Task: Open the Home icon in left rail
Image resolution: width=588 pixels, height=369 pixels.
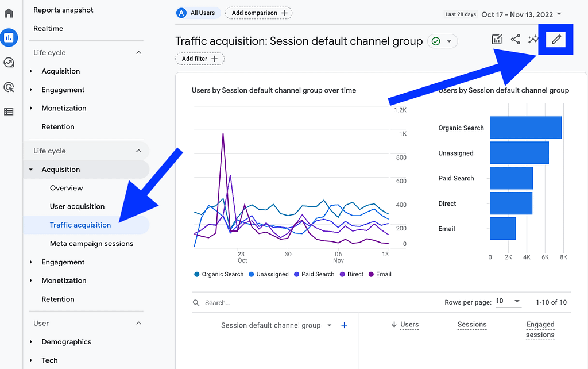Action: (x=9, y=13)
